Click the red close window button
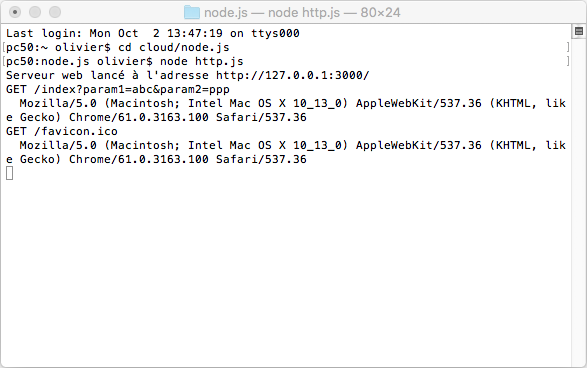The width and height of the screenshot is (587, 368). [15, 12]
